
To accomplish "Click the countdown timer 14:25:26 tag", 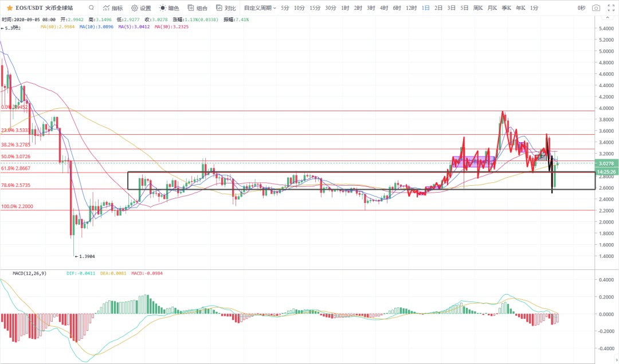I will (606, 172).
